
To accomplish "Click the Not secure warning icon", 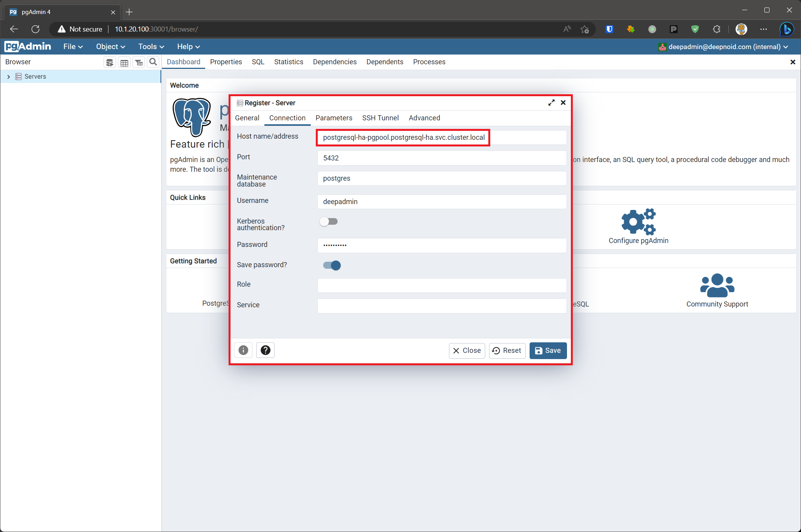I will tap(62, 29).
